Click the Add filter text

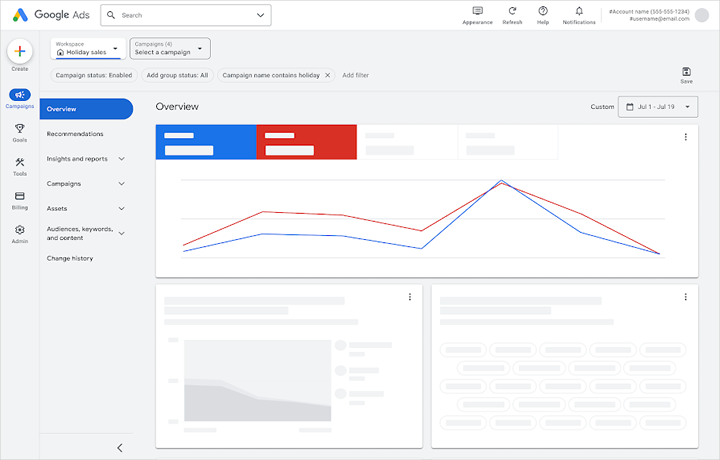(x=355, y=75)
